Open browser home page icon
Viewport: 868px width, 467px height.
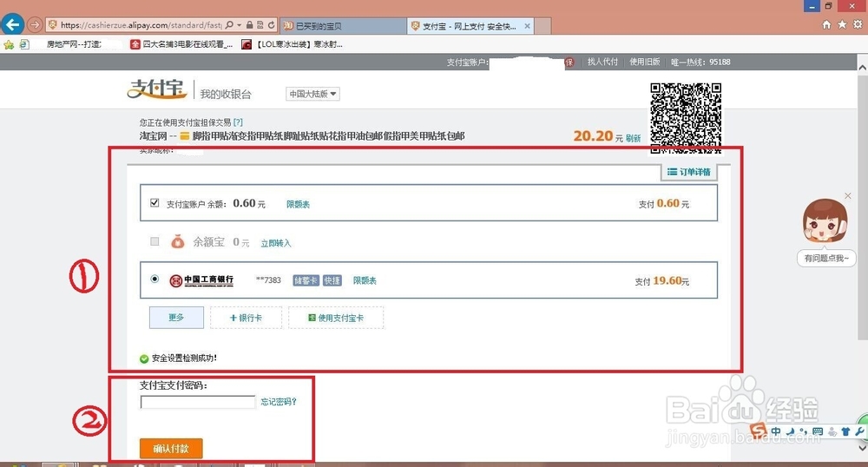(x=826, y=24)
